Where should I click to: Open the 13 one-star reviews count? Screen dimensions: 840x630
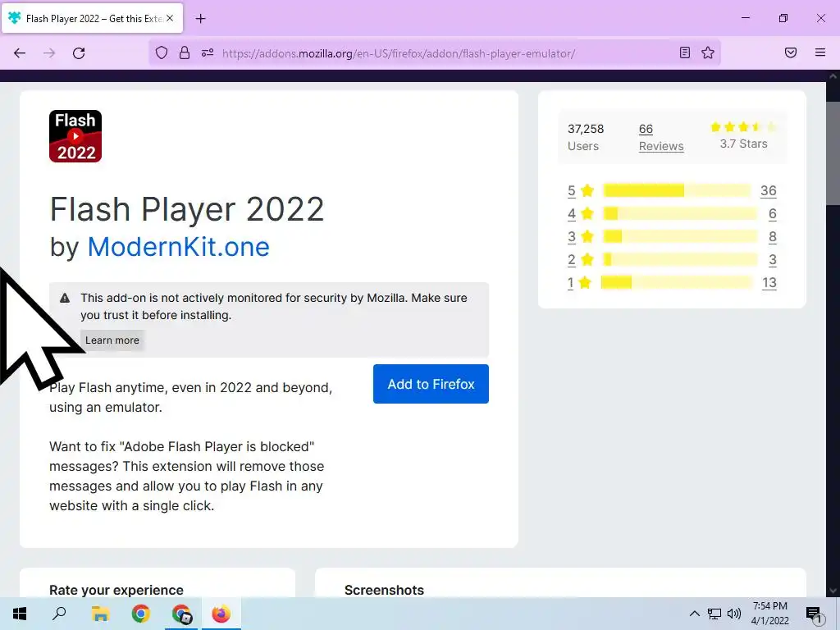click(x=769, y=282)
